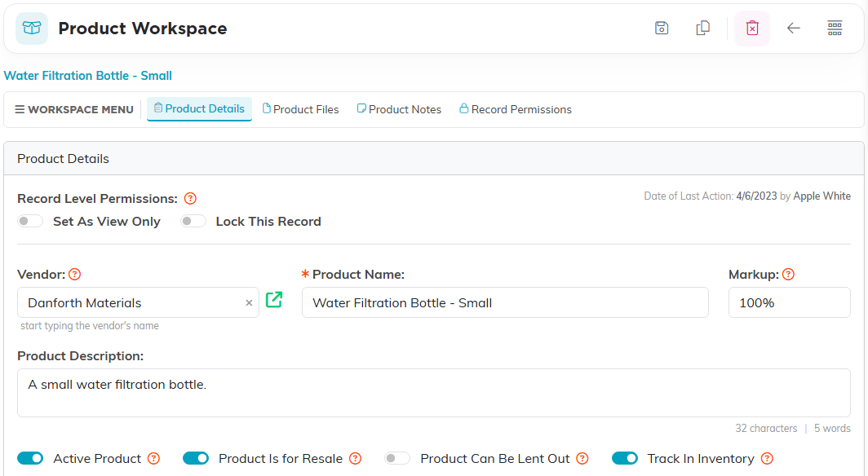
Task: Click the save disk icon in header
Action: click(x=662, y=29)
